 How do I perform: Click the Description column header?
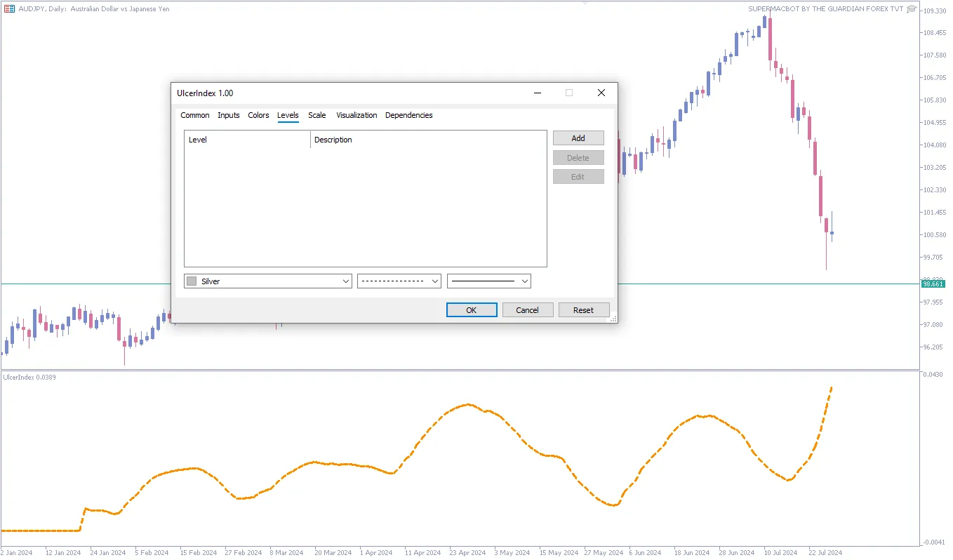tap(333, 140)
